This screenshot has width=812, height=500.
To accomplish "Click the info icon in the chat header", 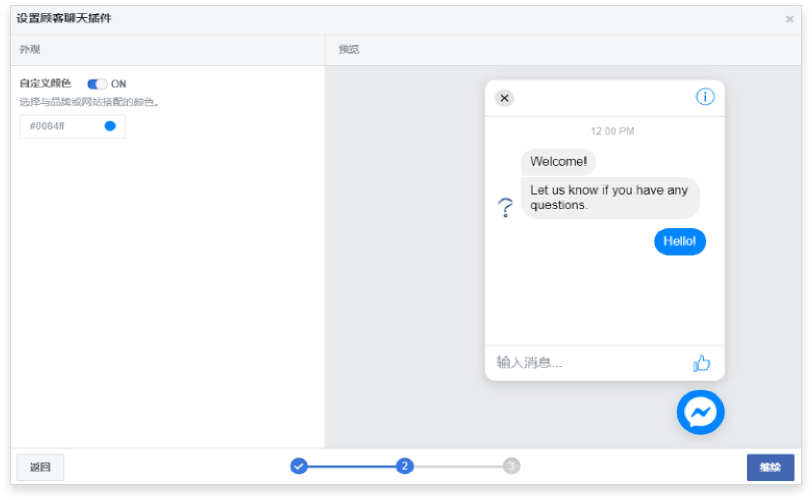I will pyautogui.click(x=705, y=97).
